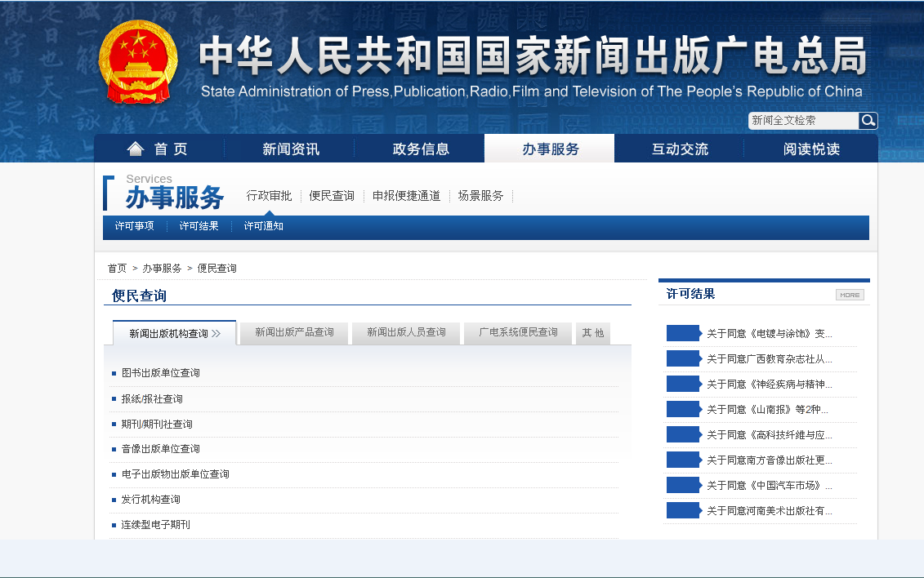Click 首页 in the breadcrumb
The image size is (924, 578).
[117, 269]
